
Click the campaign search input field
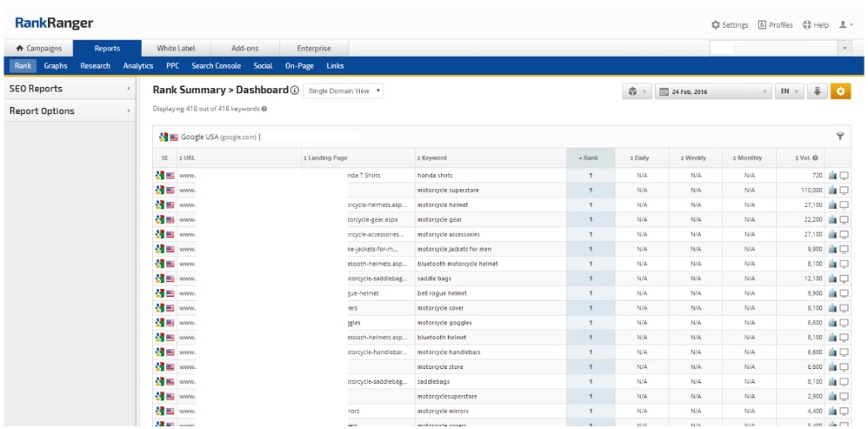(x=773, y=48)
